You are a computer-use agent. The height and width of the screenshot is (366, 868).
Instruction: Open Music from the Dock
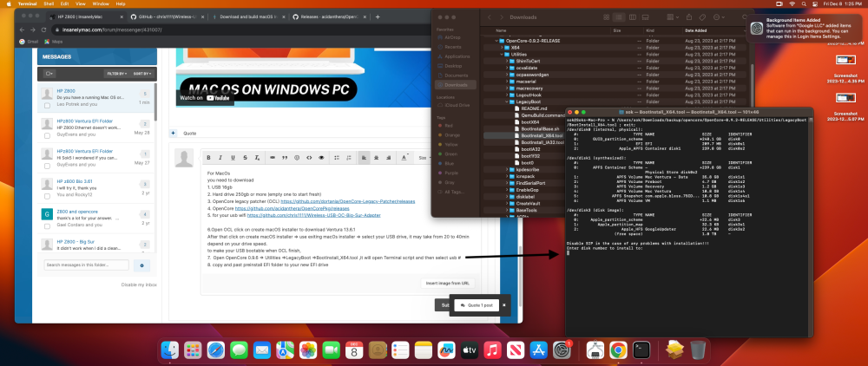tap(492, 350)
